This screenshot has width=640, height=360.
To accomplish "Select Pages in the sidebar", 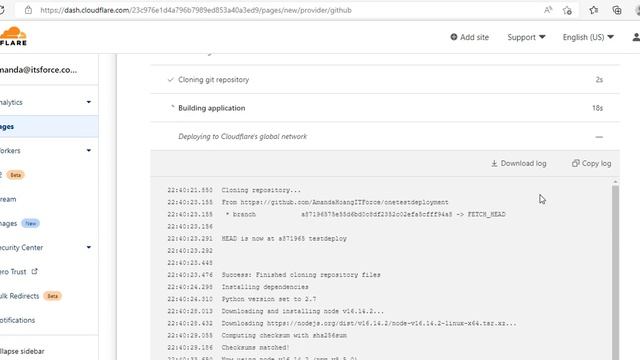I will pos(49,127).
